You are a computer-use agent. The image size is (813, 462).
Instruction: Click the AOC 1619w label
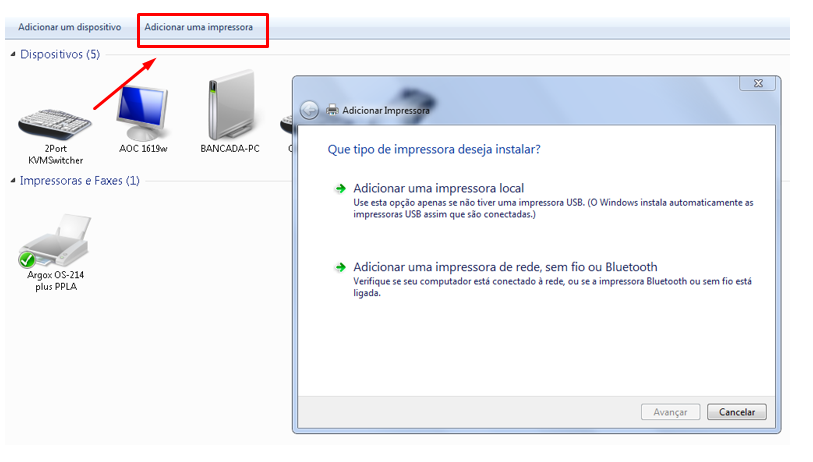point(143,149)
